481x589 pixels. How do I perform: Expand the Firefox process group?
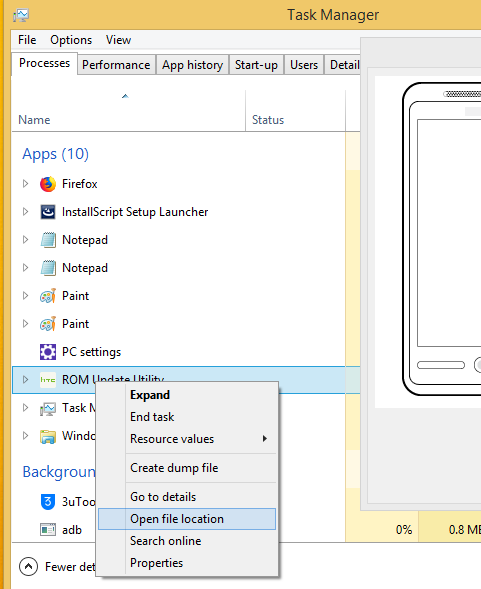click(x=25, y=184)
